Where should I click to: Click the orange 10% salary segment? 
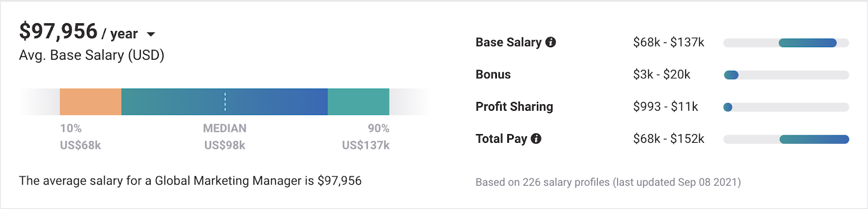pos(91,102)
